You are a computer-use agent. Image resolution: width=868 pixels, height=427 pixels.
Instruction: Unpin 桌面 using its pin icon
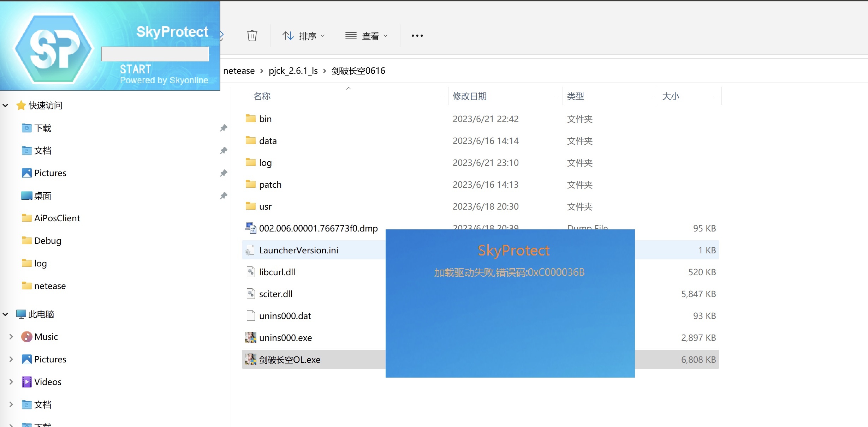tap(223, 196)
